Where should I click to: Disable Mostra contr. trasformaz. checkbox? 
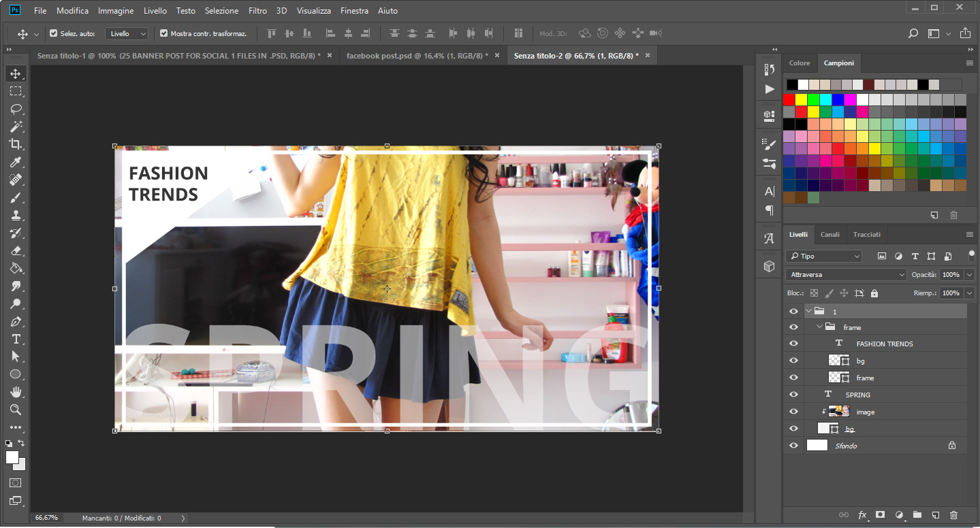163,33
